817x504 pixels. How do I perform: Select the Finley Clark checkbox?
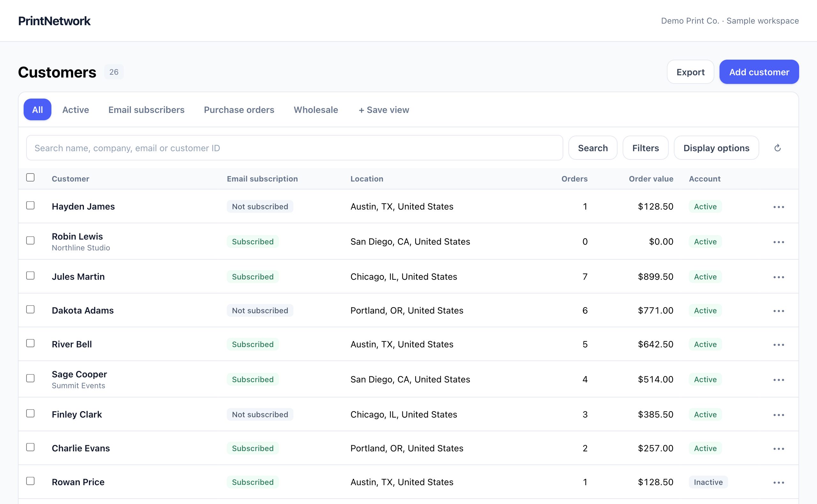[30, 413]
